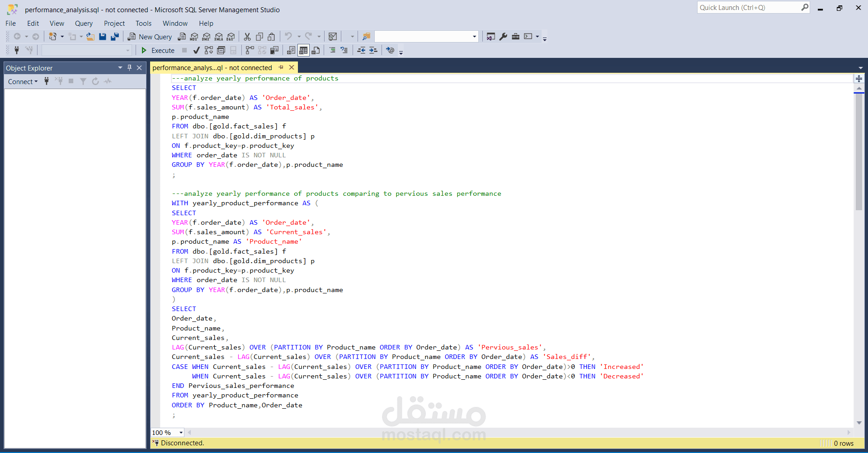Open the Available Databases combo box
Screen dimensions: 868x453
[x=87, y=50]
